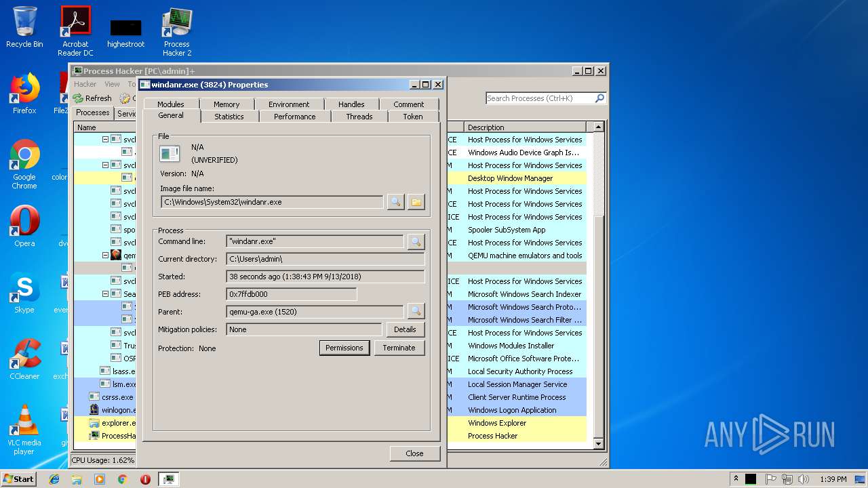Click the Terminate button

pos(399,348)
